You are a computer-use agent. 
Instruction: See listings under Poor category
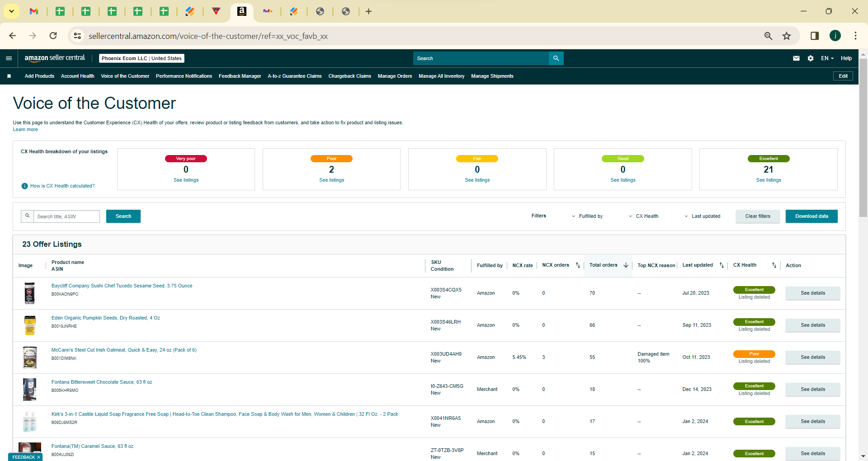[x=332, y=180]
